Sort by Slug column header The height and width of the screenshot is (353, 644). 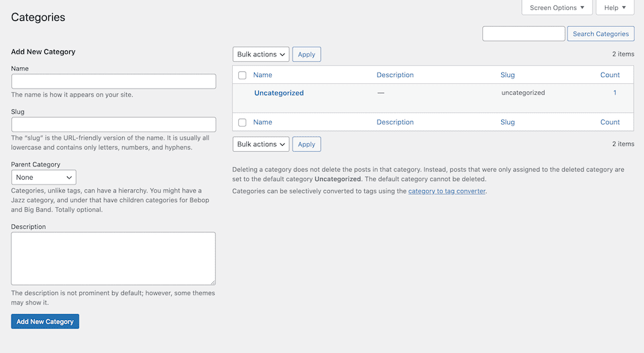(508, 75)
